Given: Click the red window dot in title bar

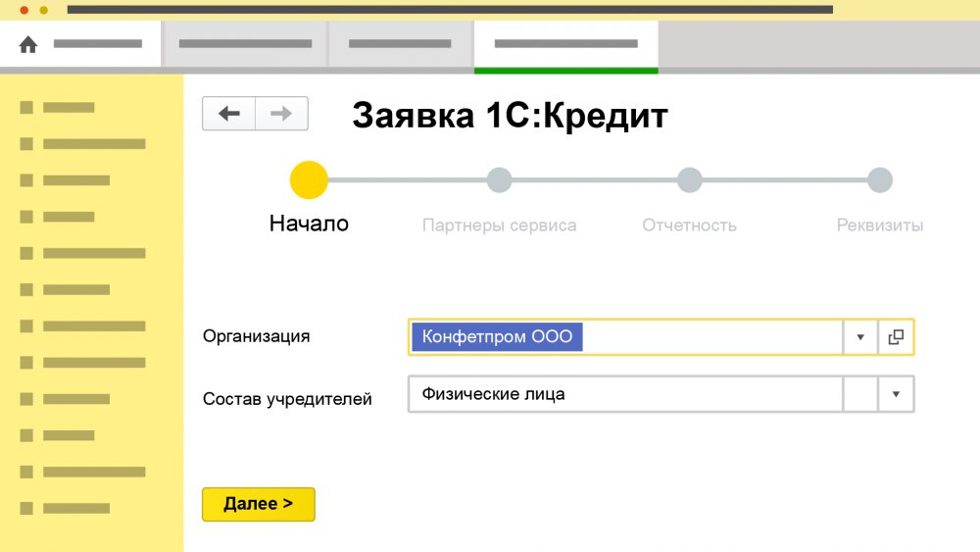Looking at the screenshot, I should [24, 10].
